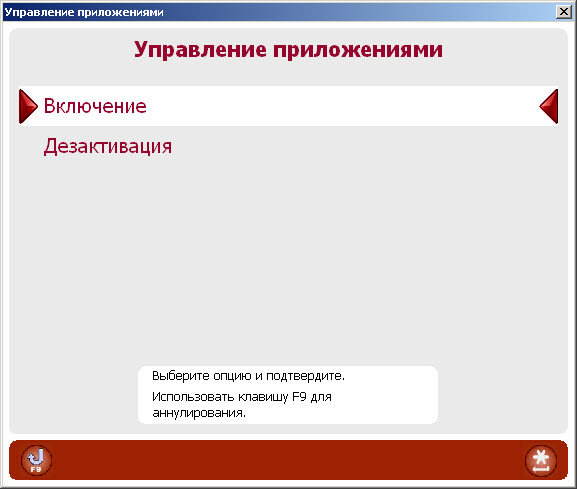The width and height of the screenshot is (577, 489).
Task: Click the right-pointing red arrow marker
Action: tap(28, 106)
